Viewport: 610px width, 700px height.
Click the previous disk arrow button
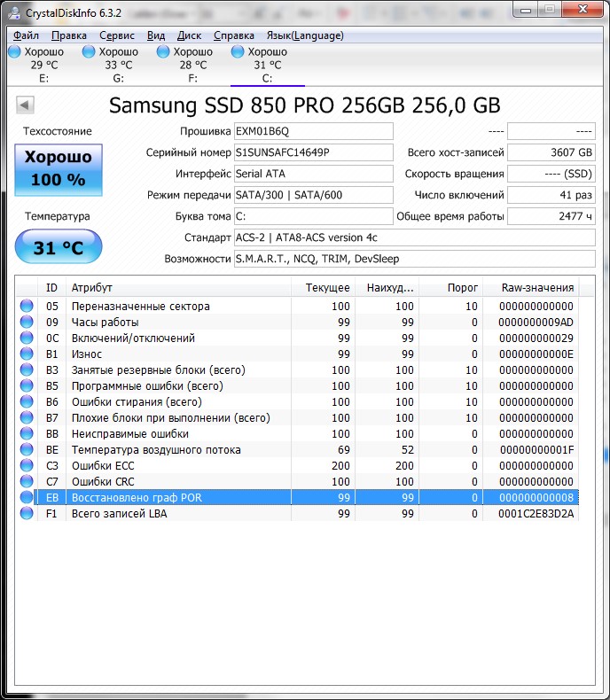tap(25, 105)
